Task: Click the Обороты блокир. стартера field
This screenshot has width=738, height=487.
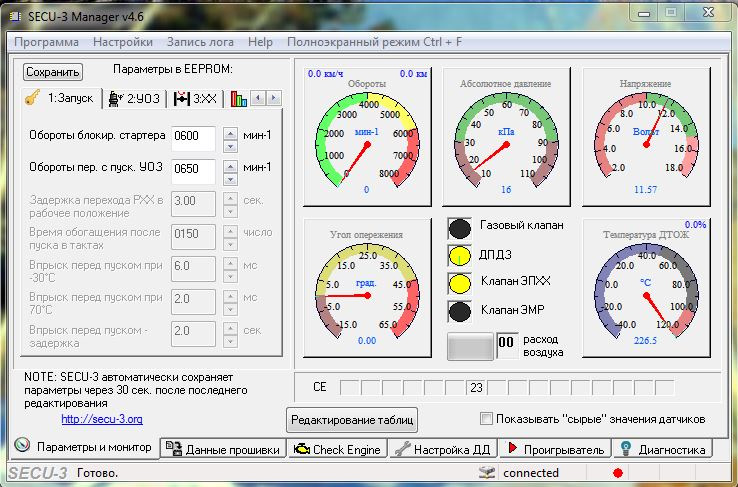Action: [193, 137]
